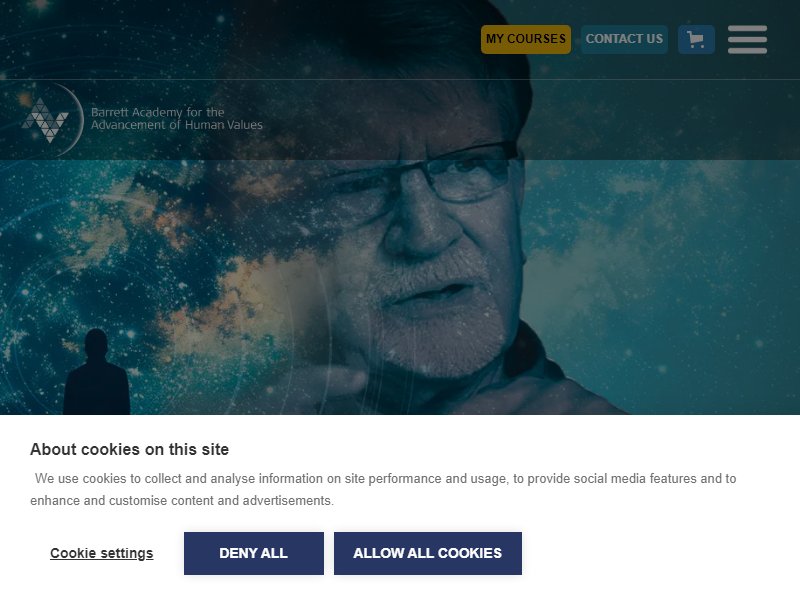The width and height of the screenshot is (800, 600).
Task: Click the crescent arc beside the logo
Action: (77, 120)
